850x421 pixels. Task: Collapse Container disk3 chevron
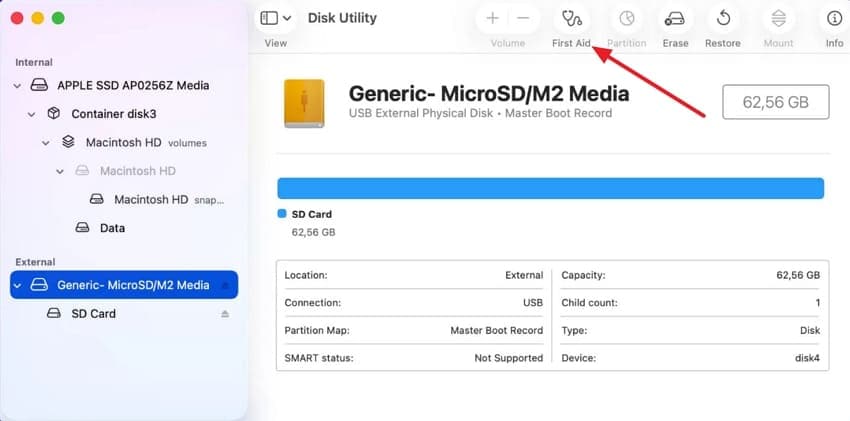(32, 114)
